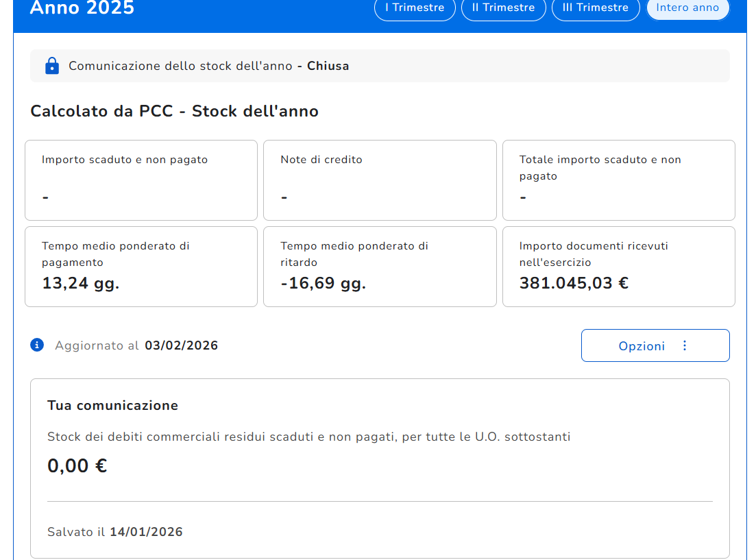Click the Importo scaduto e non pagato card

[141, 180]
